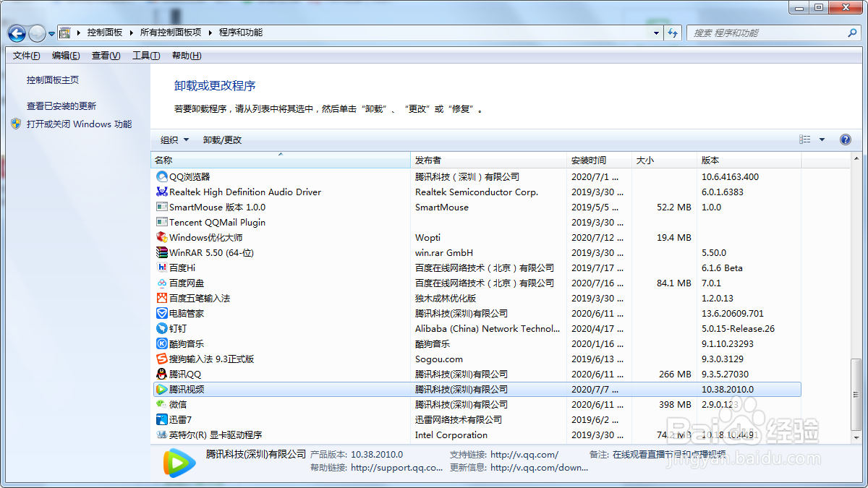
Task: Open the view options dropdown arrow
Action: [822, 140]
